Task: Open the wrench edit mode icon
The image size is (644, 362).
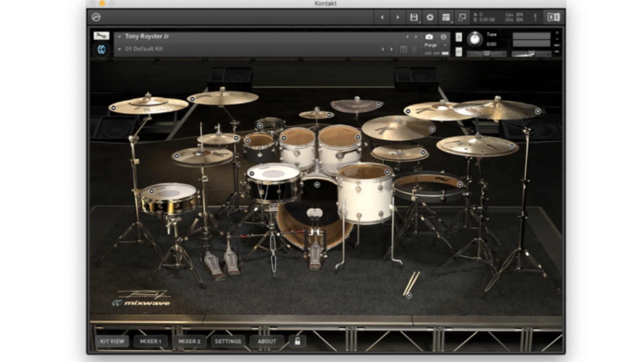Action: click(x=101, y=36)
